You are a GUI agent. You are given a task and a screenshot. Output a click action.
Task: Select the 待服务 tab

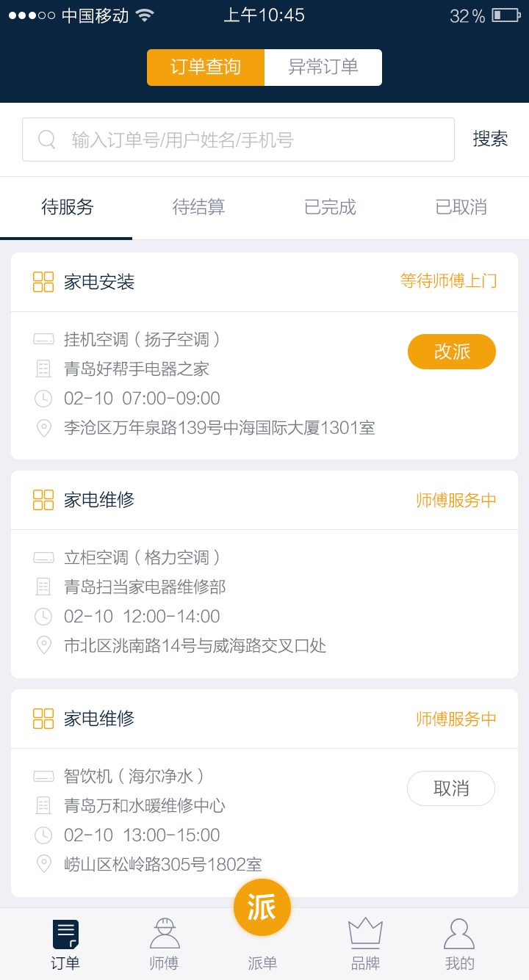[x=67, y=208]
